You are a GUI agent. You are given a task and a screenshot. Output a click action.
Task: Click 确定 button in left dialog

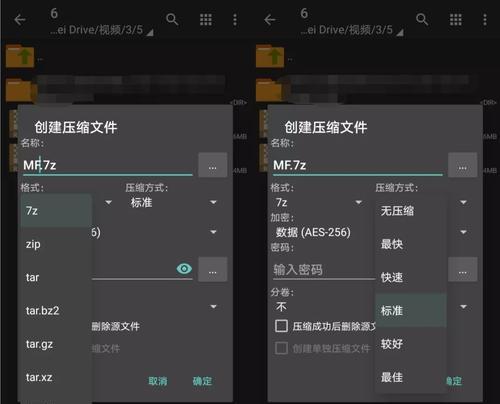click(x=202, y=381)
